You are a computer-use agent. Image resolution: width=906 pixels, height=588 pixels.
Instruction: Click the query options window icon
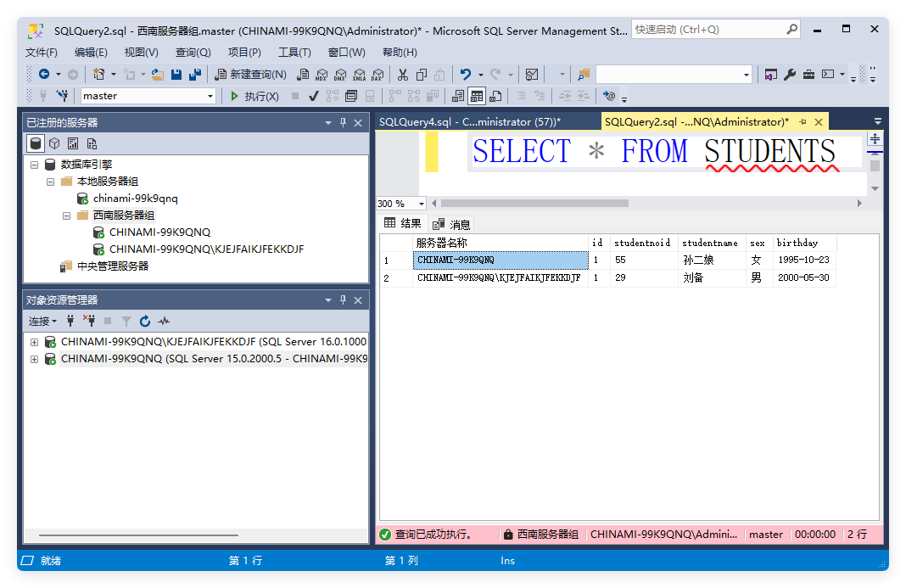coord(351,96)
